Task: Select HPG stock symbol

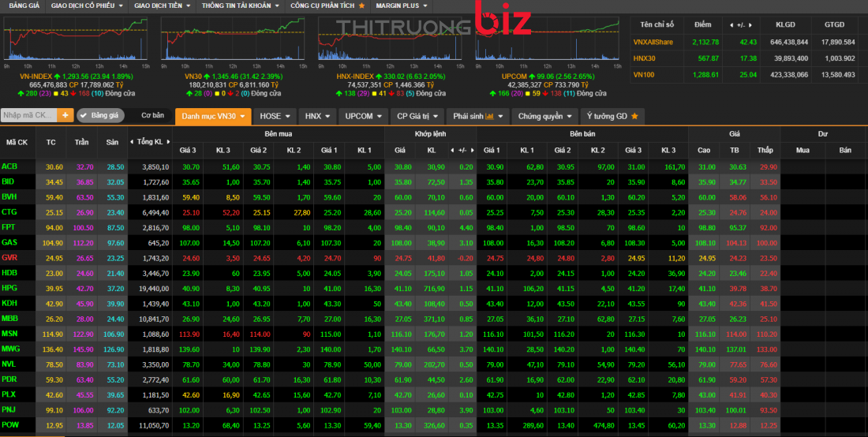Action: coord(9,288)
